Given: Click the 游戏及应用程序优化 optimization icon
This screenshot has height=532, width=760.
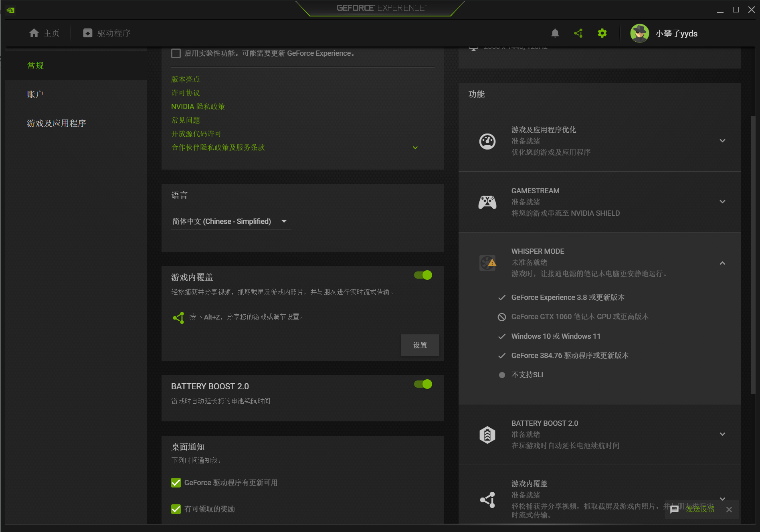Looking at the screenshot, I should pyautogui.click(x=487, y=141).
